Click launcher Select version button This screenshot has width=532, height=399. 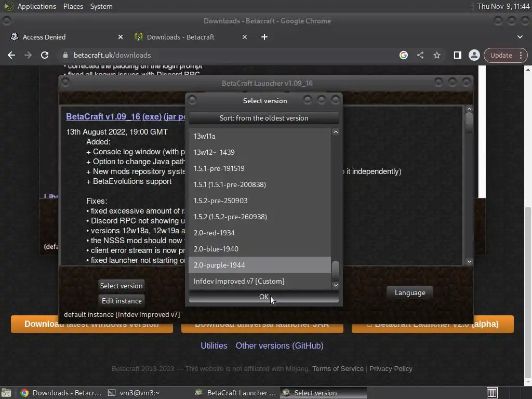point(121,286)
